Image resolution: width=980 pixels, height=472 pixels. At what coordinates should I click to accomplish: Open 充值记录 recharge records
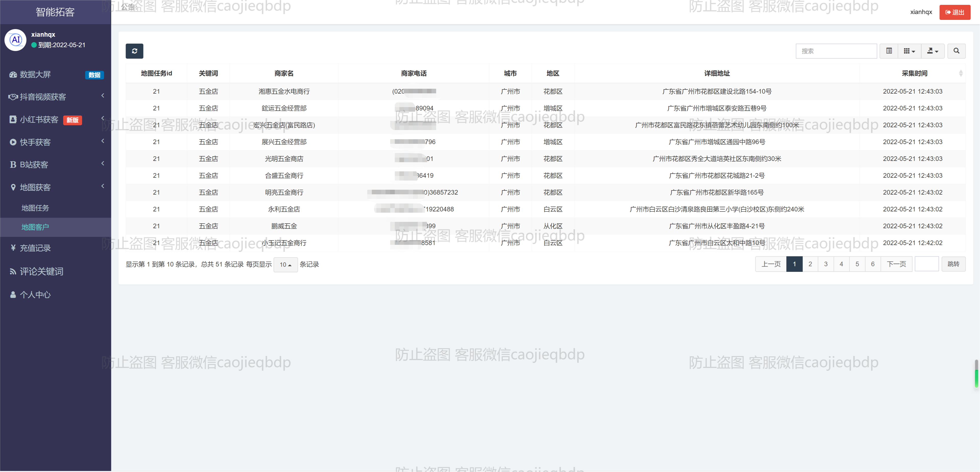tap(35, 248)
